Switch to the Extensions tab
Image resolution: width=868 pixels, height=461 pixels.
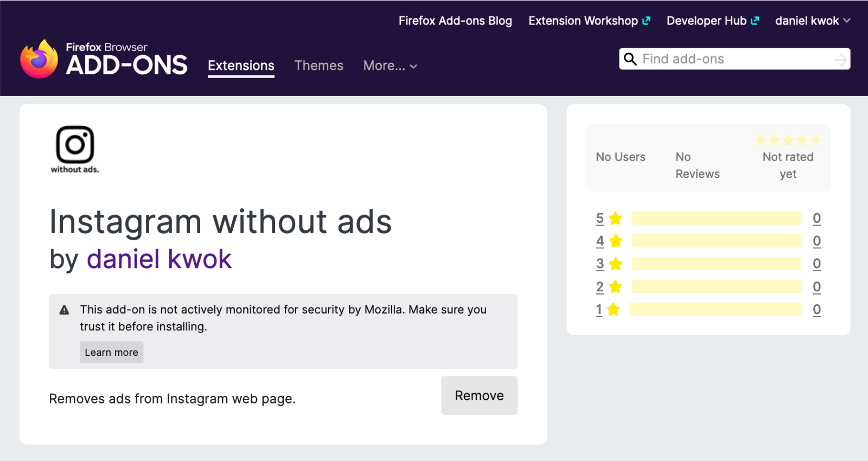point(241,66)
